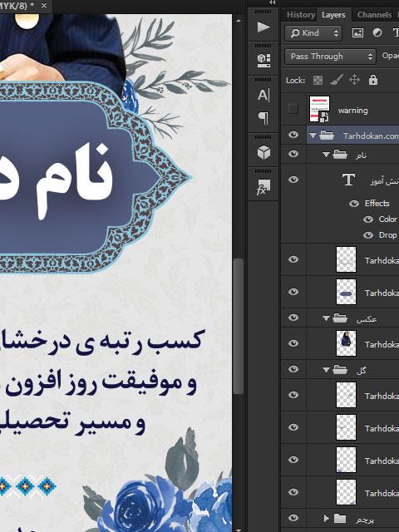Toggle all Effects visibility
Viewport: 399px width, 532px height.
(x=354, y=203)
